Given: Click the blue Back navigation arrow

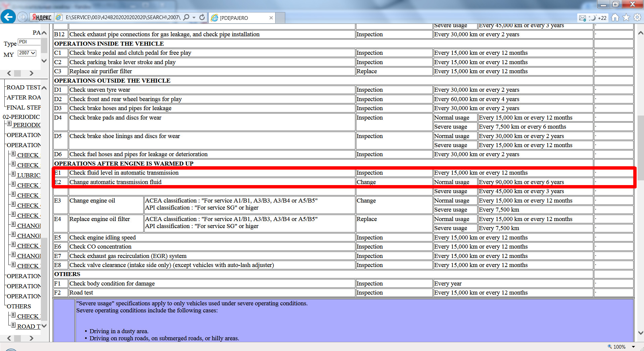Looking at the screenshot, I should point(8,17).
